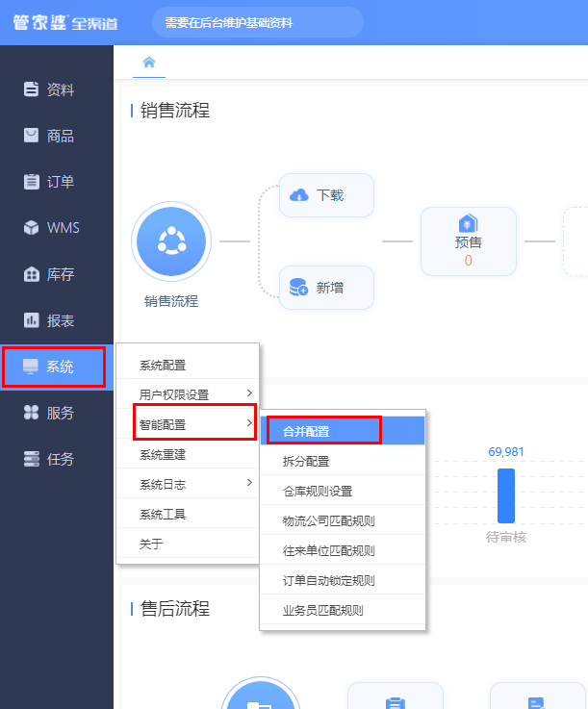Image resolution: width=588 pixels, height=709 pixels.
Task: Open 系统日志 menu entry
Action: [188, 484]
